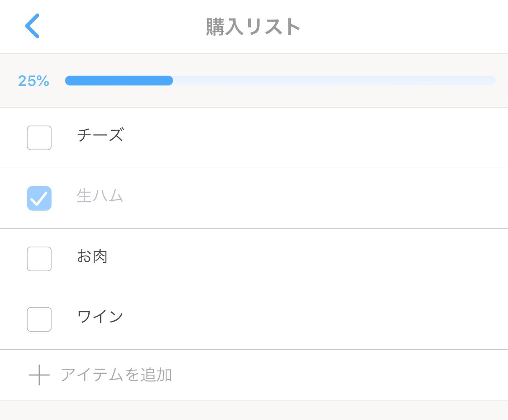
Task: Click the お肉 row's empty checkbox
Action: (x=39, y=258)
